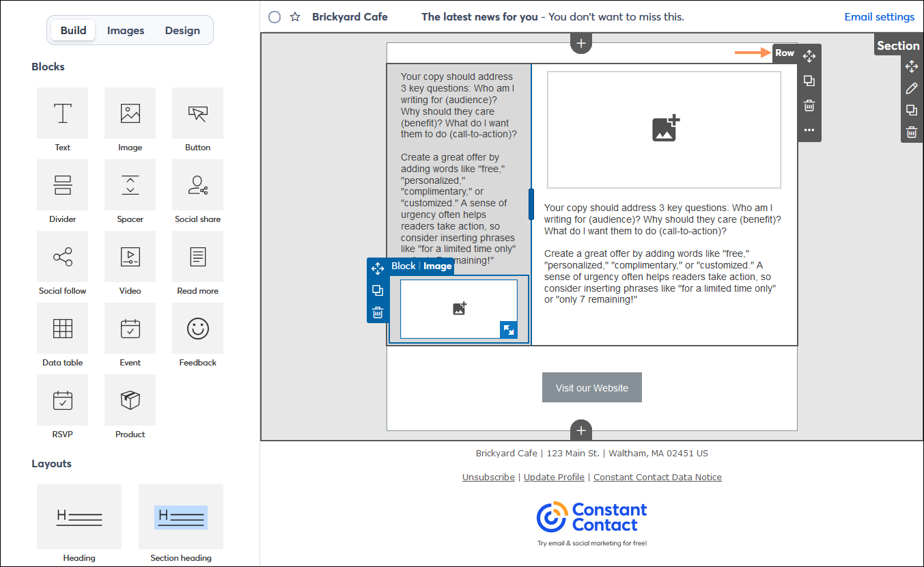Switch to the Build tab
Image resolution: width=924 pixels, height=567 pixels.
click(x=73, y=30)
